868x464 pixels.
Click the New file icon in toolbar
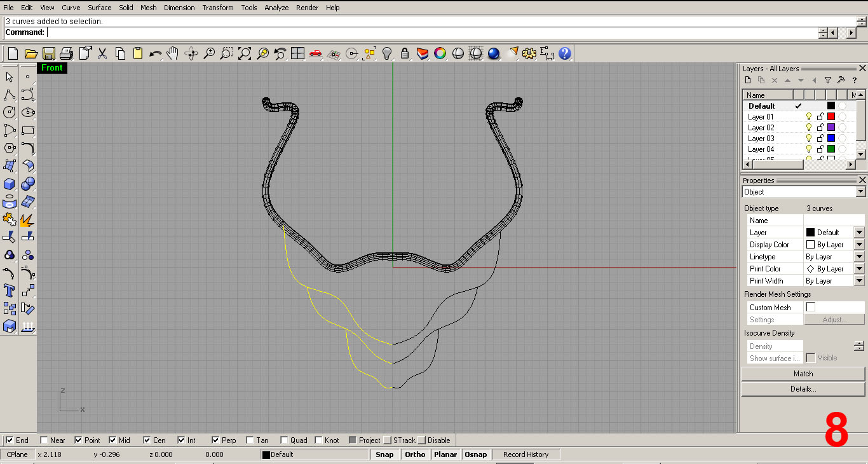(13, 53)
